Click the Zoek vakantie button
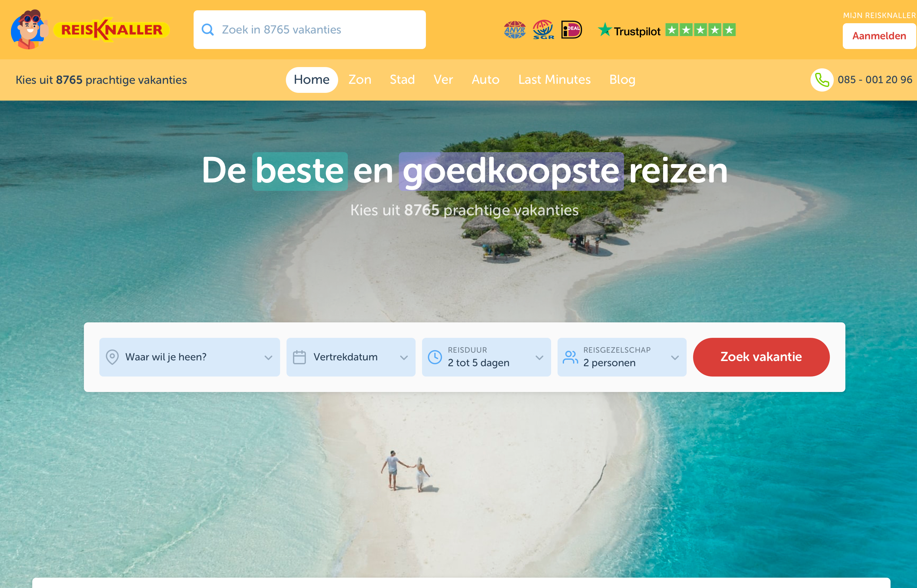Viewport: 917px width, 588px height. (761, 358)
